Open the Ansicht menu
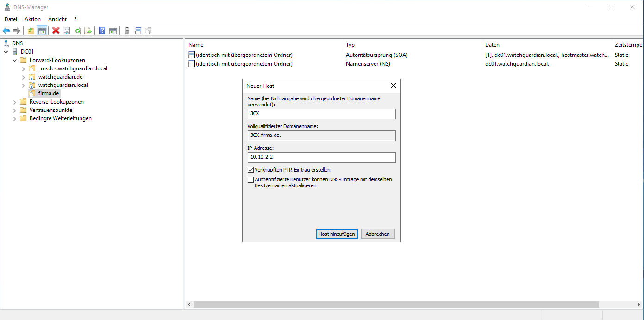644x320 pixels. [57, 19]
